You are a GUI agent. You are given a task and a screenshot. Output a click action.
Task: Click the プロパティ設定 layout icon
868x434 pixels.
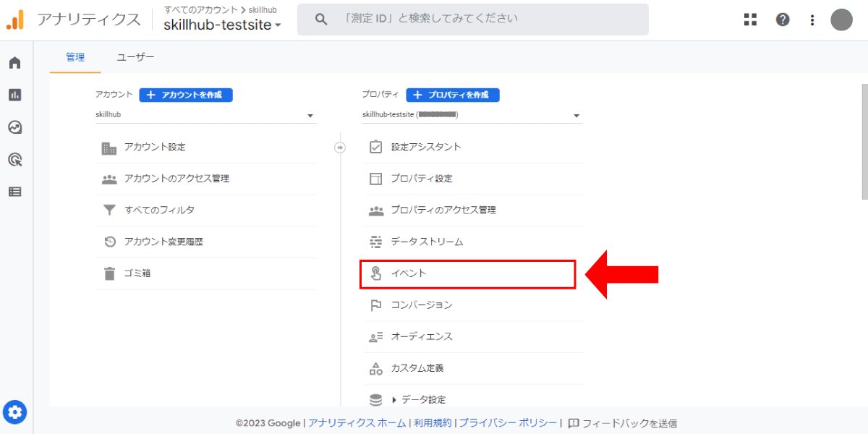tap(375, 179)
